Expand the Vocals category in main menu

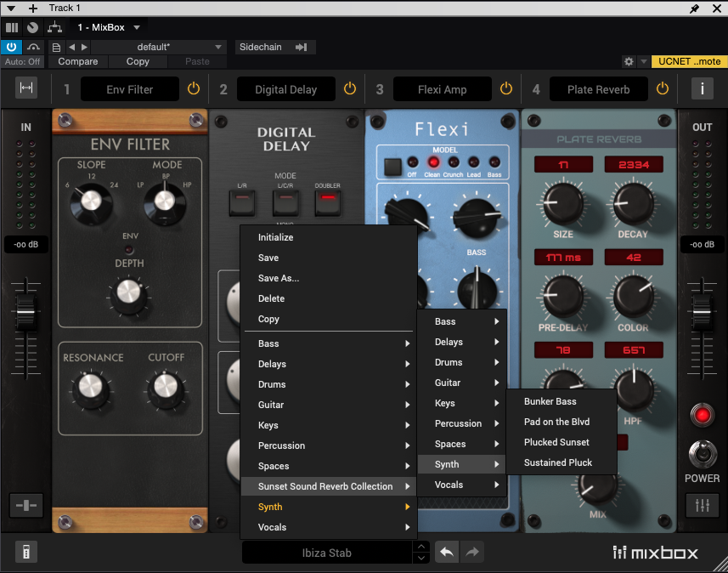330,527
